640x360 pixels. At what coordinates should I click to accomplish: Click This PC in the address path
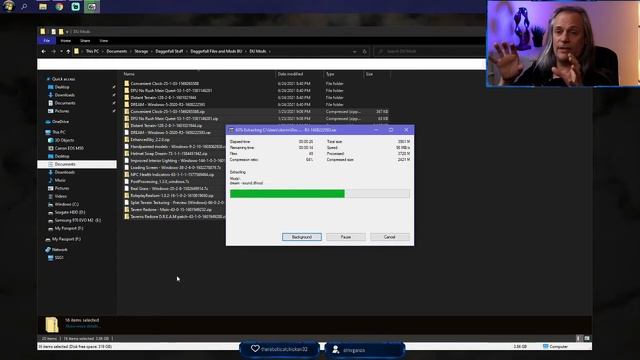click(x=92, y=51)
